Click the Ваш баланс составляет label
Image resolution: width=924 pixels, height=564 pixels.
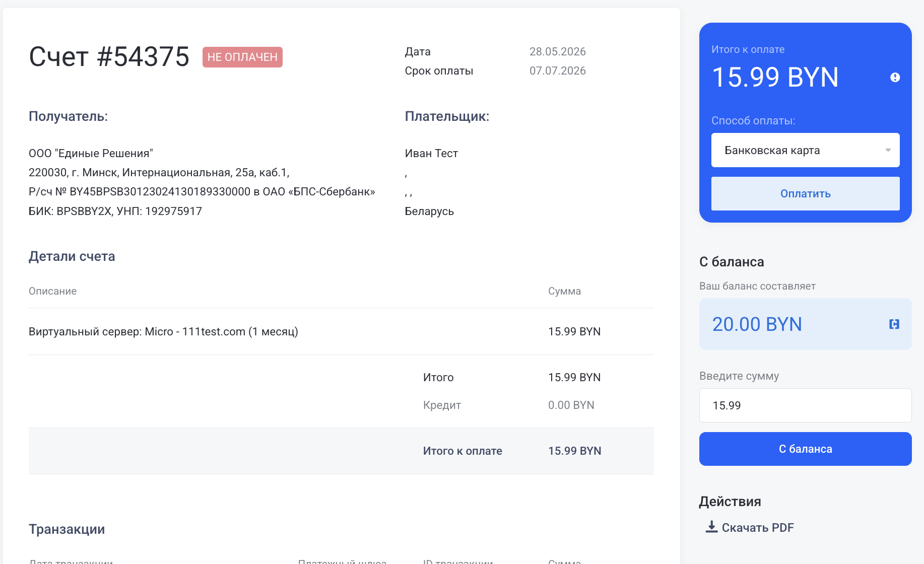coord(757,286)
